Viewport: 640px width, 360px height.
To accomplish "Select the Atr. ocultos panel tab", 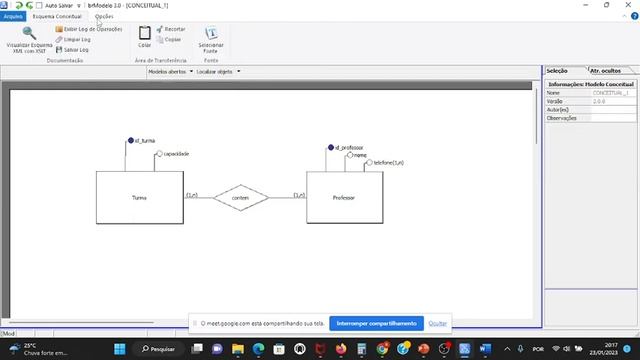I will click(606, 71).
